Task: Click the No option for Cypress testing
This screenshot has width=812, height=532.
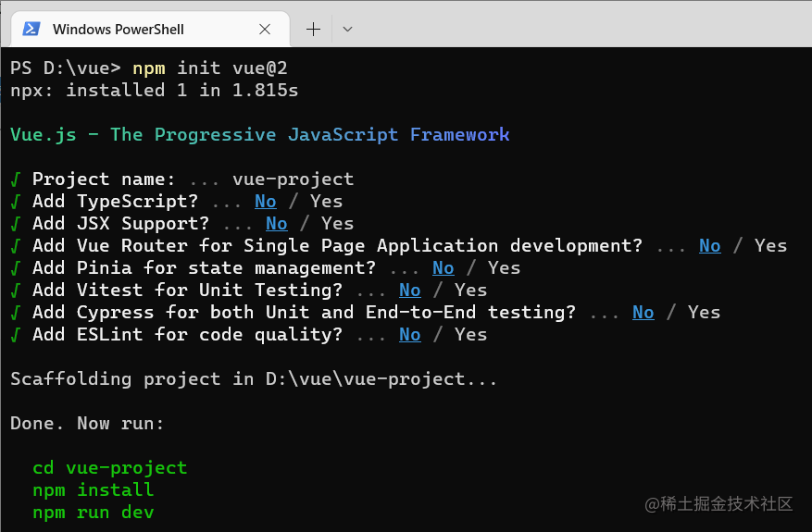Action: tap(643, 313)
